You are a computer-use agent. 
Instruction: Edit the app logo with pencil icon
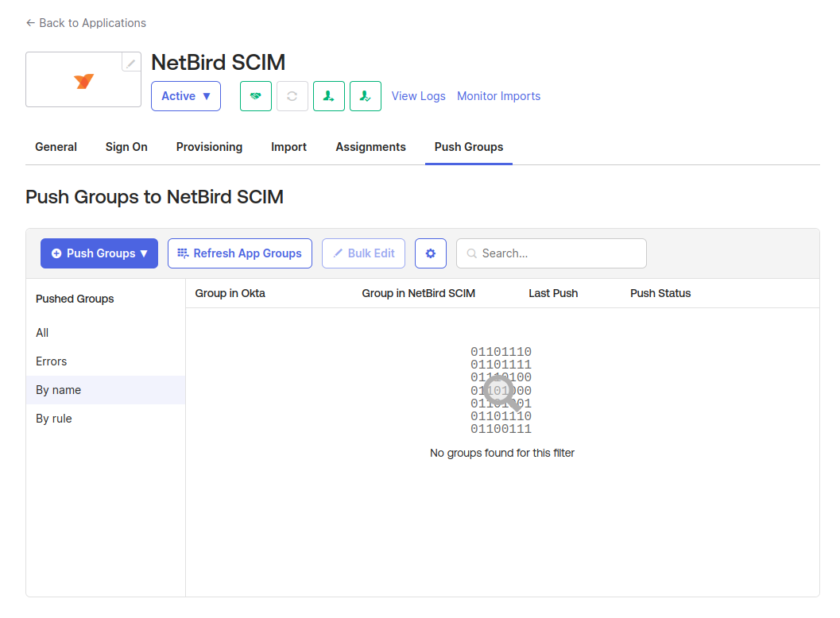pyautogui.click(x=131, y=63)
